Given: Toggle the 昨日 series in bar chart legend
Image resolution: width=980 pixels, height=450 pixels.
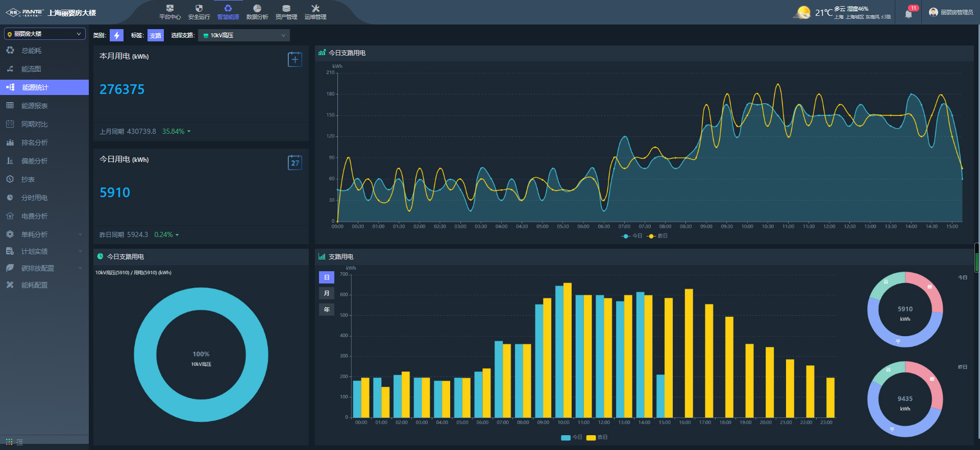Looking at the screenshot, I should pos(597,437).
